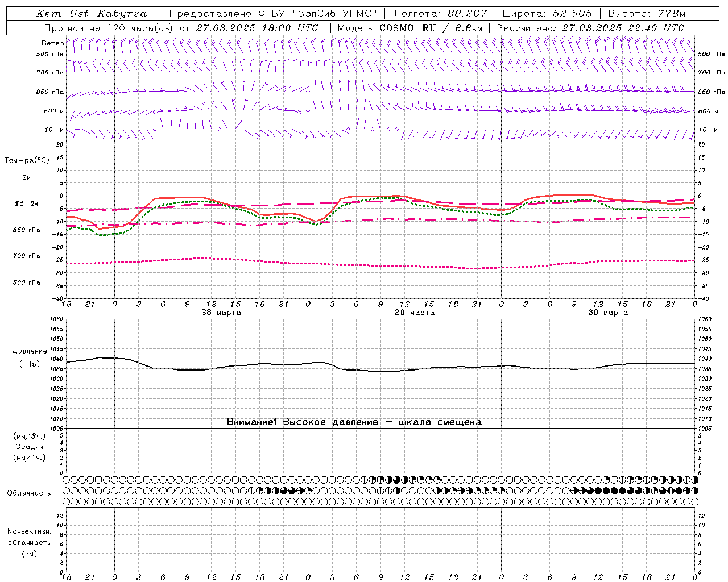This screenshot has width=728, height=582.
Task: Click the 700 гПа wind row label on the left
Action: tap(50, 73)
